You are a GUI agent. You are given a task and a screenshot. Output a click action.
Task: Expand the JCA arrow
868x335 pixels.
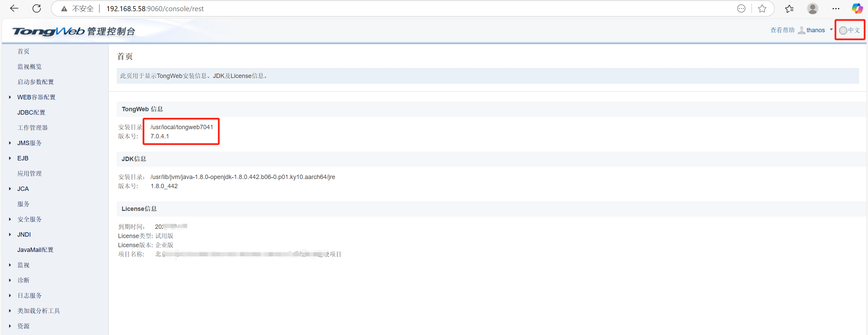tap(10, 189)
